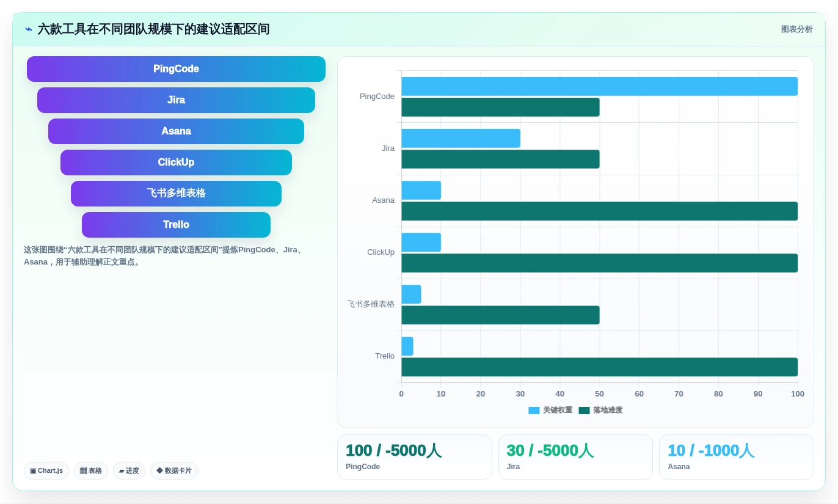Click the 进度 tag
The width and height of the screenshot is (838, 504).
coord(129,470)
